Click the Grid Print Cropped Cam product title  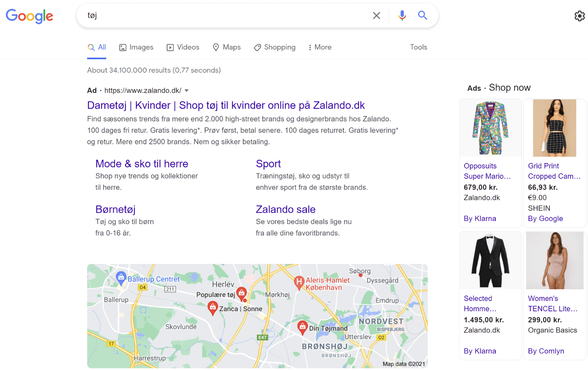pyautogui.click(x=554, y=171)
